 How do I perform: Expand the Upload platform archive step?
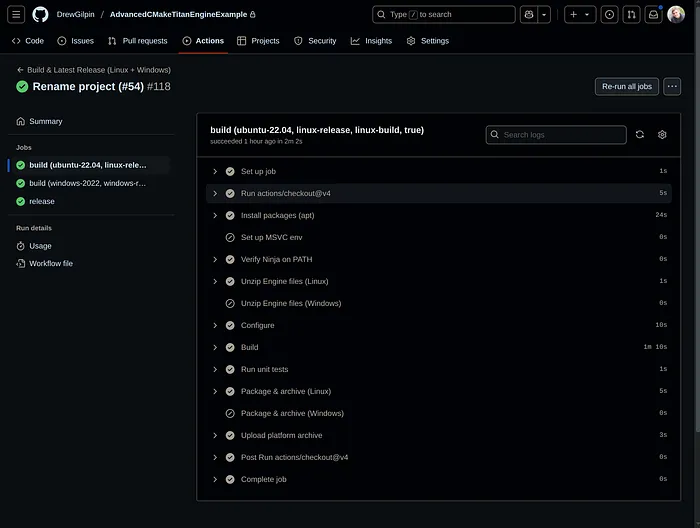point(439,435)
